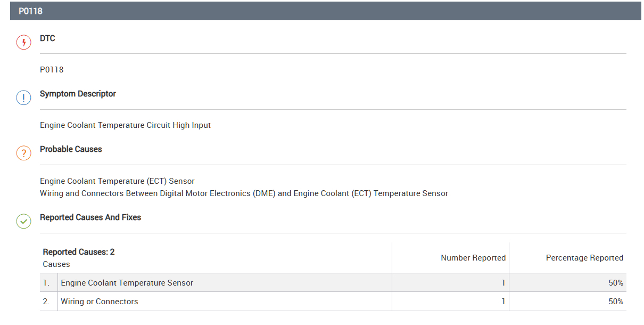Click the Wiring and Connectors Between DME cause line
This screenshot has height=325, width=644.
[x=244, y=193]
